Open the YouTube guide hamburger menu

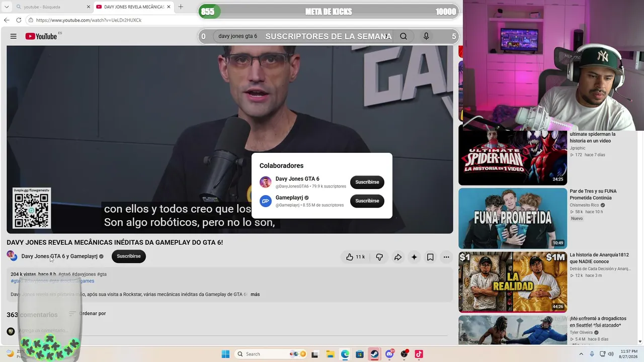pos(14,36)
